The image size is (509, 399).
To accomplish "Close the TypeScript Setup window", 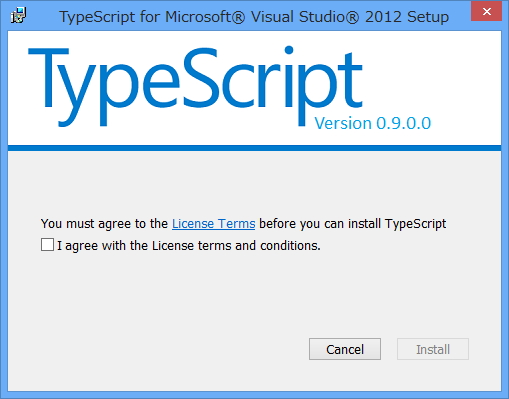I will pos(486,12).
